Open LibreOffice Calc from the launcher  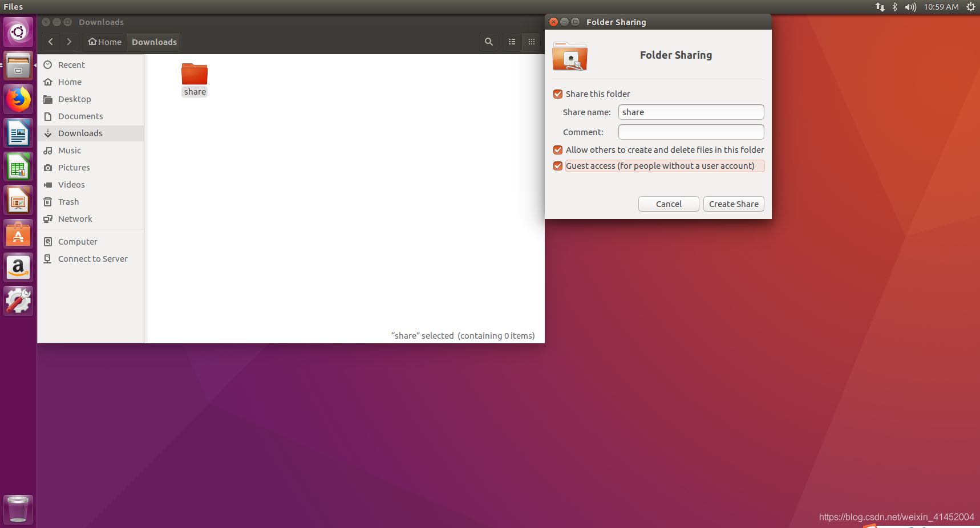point(18,167)
